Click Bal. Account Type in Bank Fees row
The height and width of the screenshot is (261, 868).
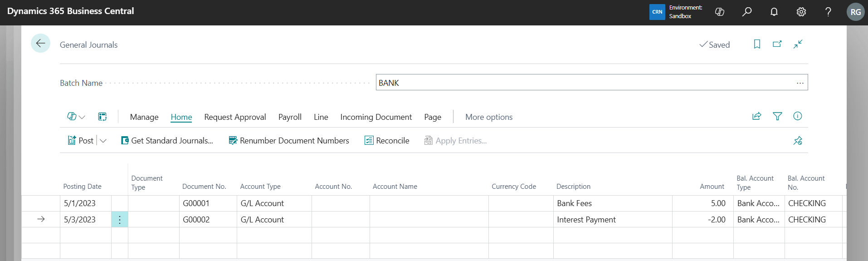click(x=759, y=203)
